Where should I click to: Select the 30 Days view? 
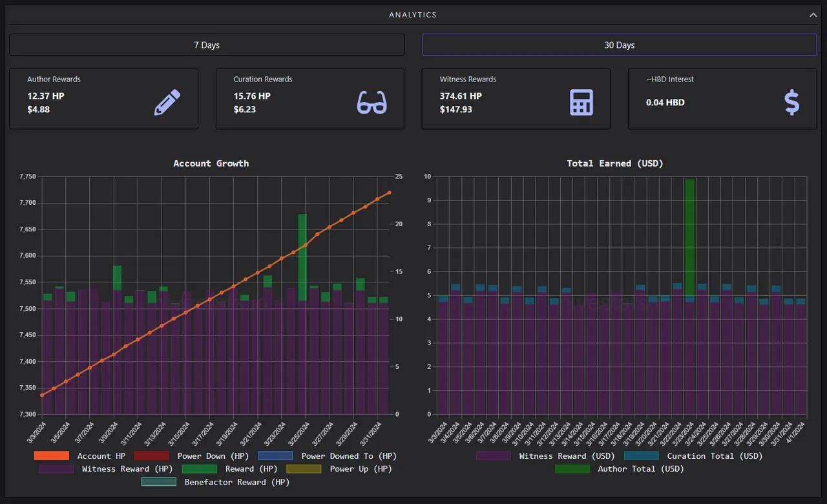620,45
